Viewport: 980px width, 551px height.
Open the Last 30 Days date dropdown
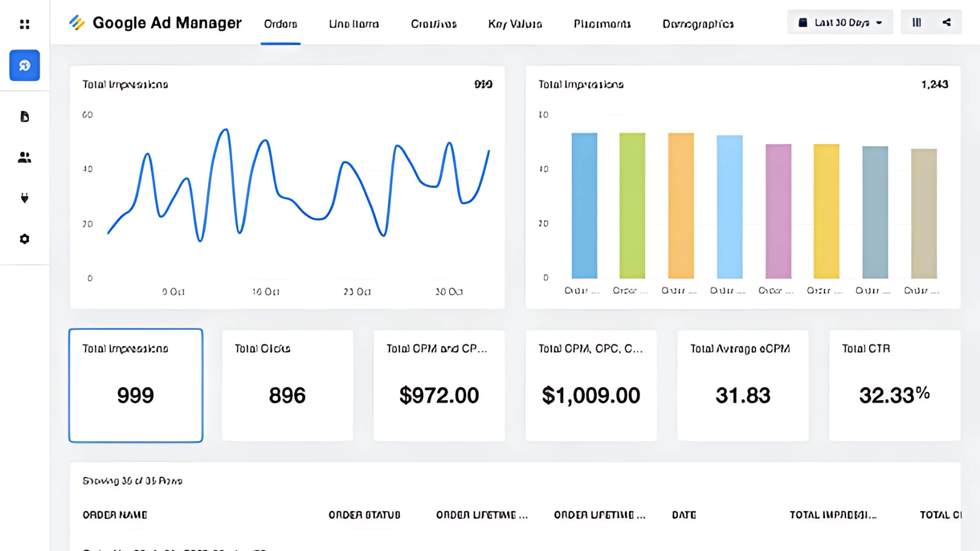(840, 22)
